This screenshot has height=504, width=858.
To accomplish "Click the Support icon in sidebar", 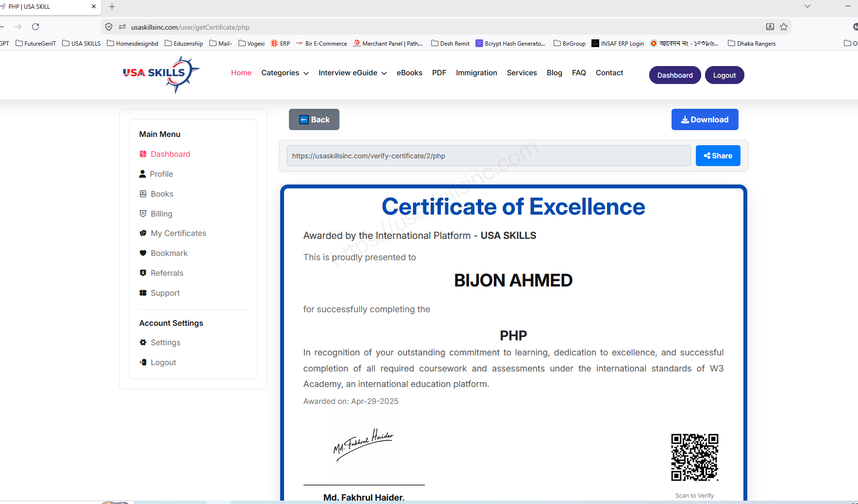I will coord(143,293).
